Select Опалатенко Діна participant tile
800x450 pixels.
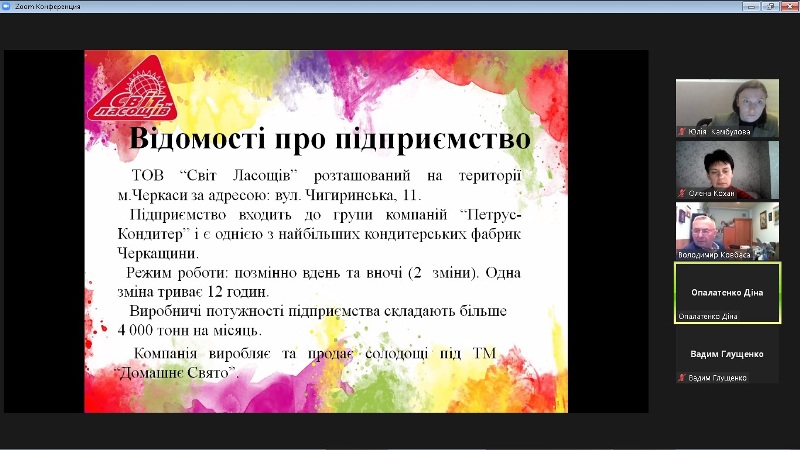tap(727, 293)
